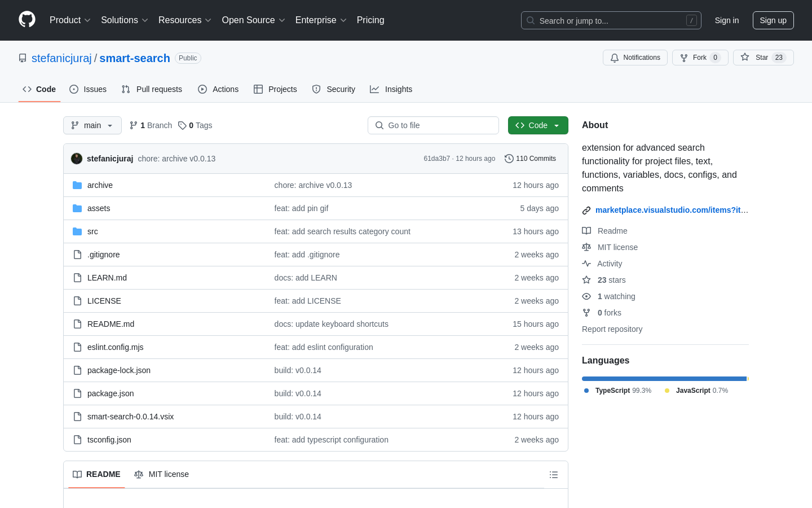This screenshot has height=508, width=812.
Task: Click the file icon next to LICENSE
Action: [x=77, y=301]
